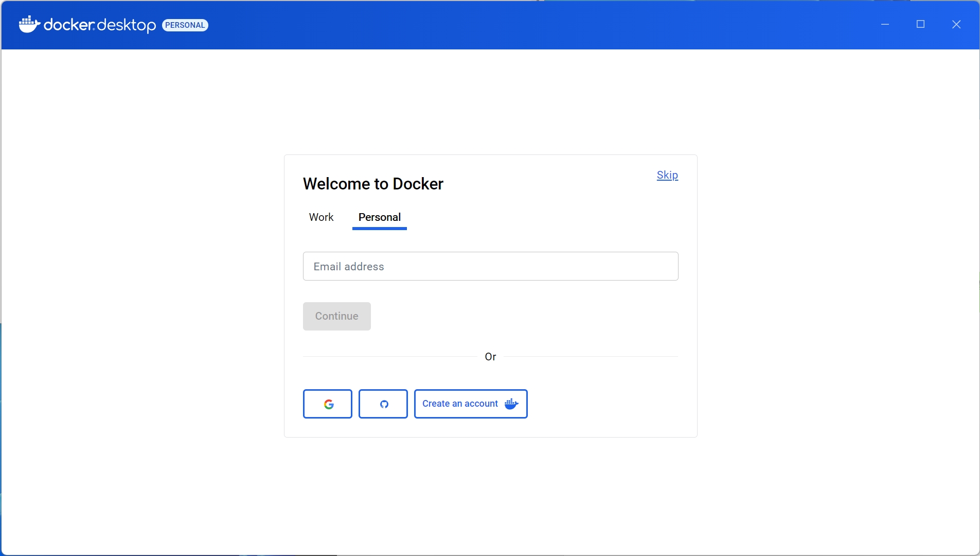The height and width of the screenshot is (556, 980).
Task: Maximize the Docker Desktop window
Action: pos(920,24)
